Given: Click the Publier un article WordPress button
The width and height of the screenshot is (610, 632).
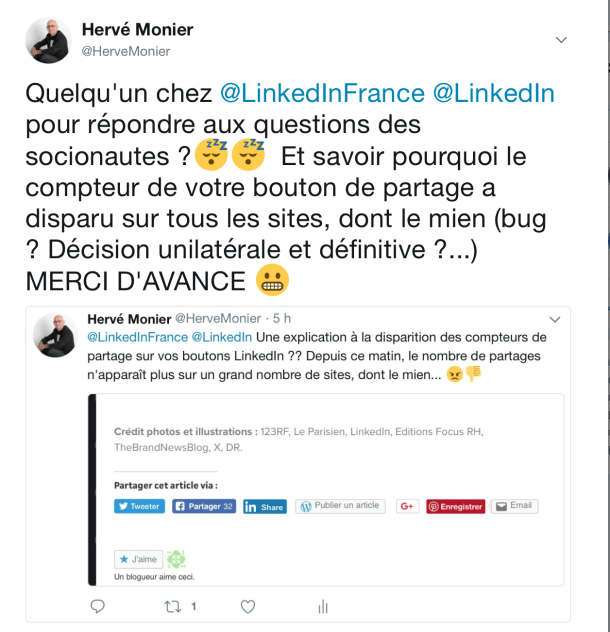Looking at the screenshot, I should [340, 506].
